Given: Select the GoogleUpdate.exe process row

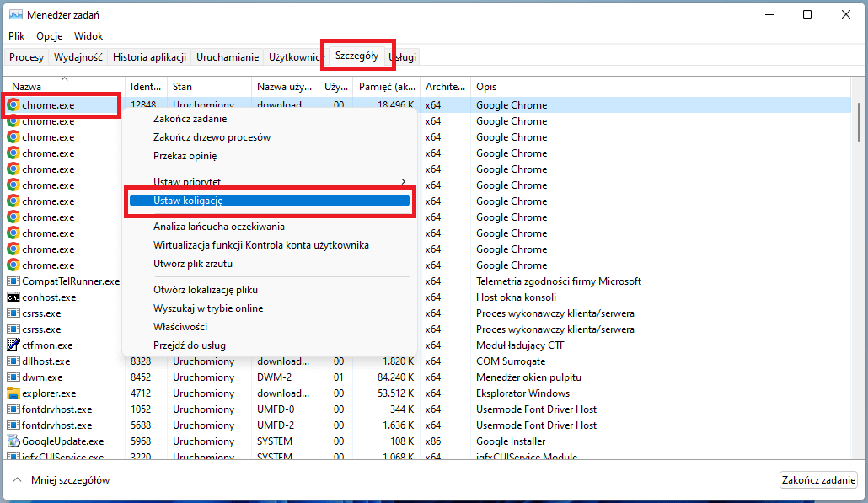Looking at the screenshot, I should (x=427, y=441).
